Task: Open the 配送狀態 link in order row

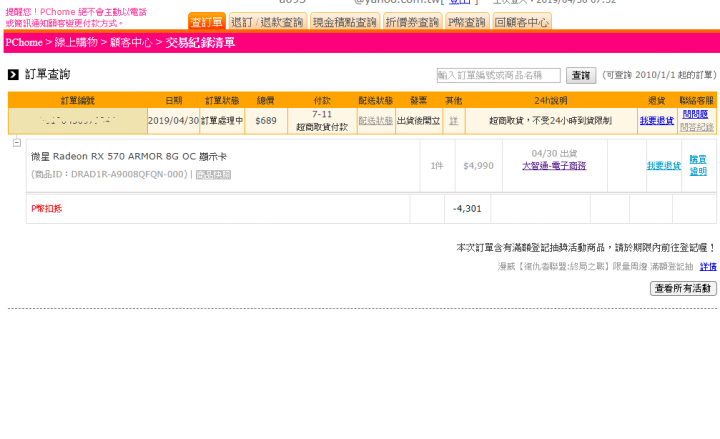Action: (376, 120)
